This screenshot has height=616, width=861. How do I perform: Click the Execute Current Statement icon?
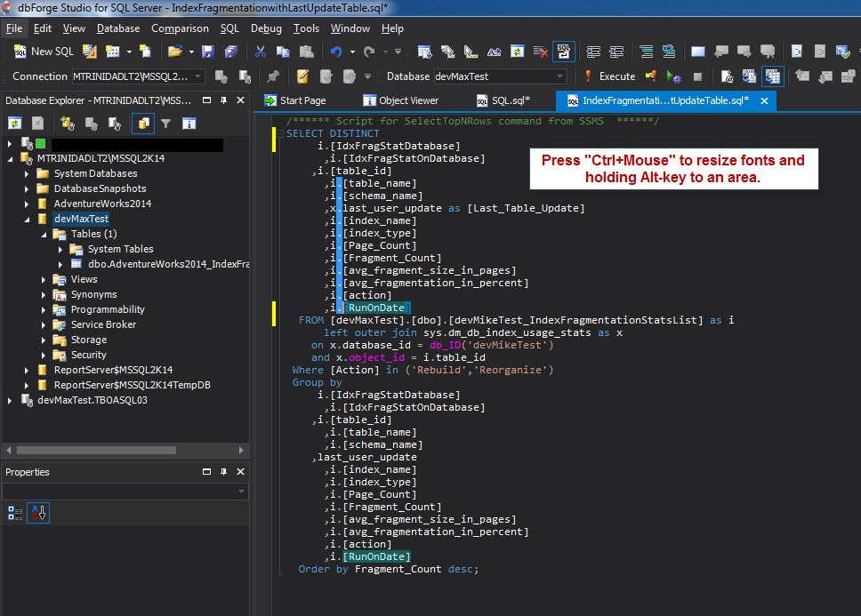tap(651, 76)
